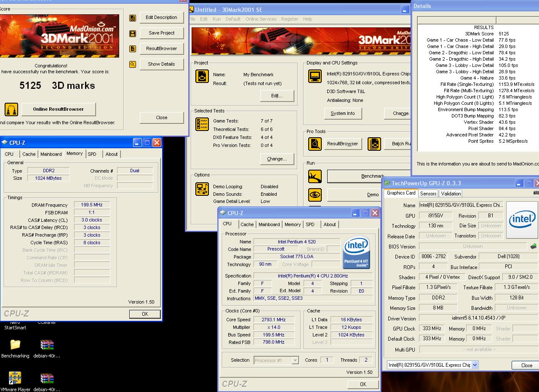This screenshot has height=392, width=539.
Task: Click the Display and CPU Settings monitor icon
Action: coord(315,76)
